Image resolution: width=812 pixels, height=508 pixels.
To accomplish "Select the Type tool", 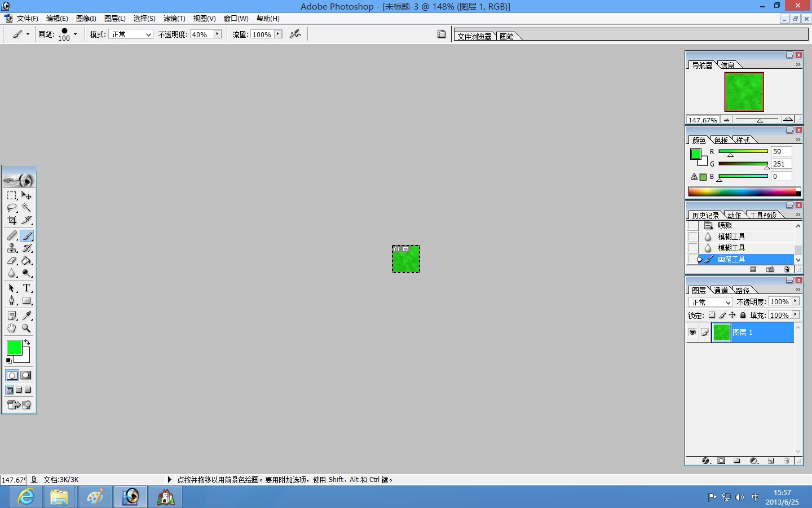I will 27,288.
